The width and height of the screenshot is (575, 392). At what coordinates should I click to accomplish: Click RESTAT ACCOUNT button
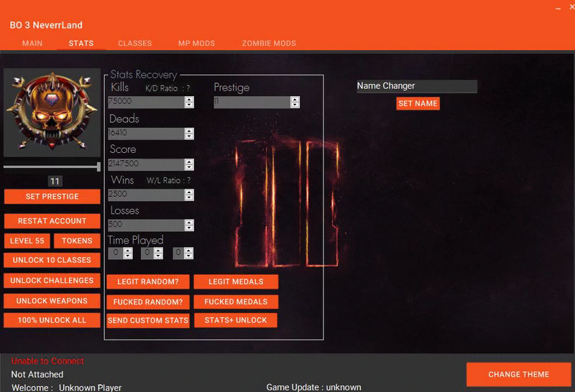[52, 221]
